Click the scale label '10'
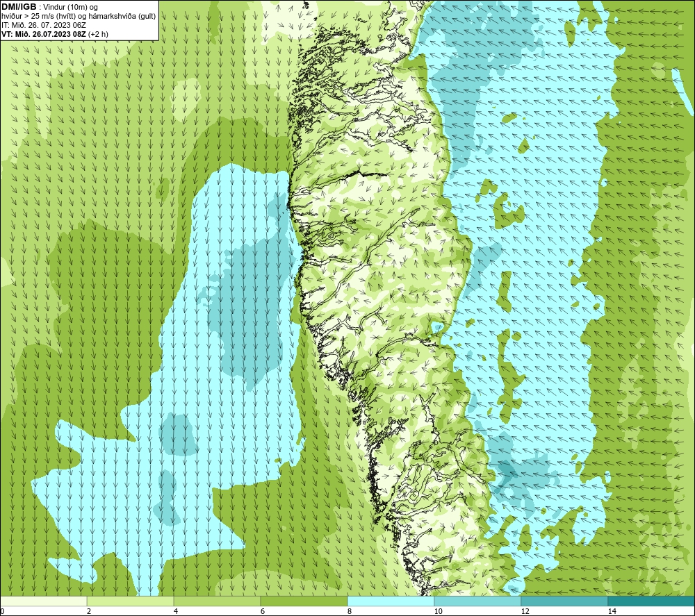The width and height of the screenshot is (695, 616). pyautogui.click(x=438, y=611)
